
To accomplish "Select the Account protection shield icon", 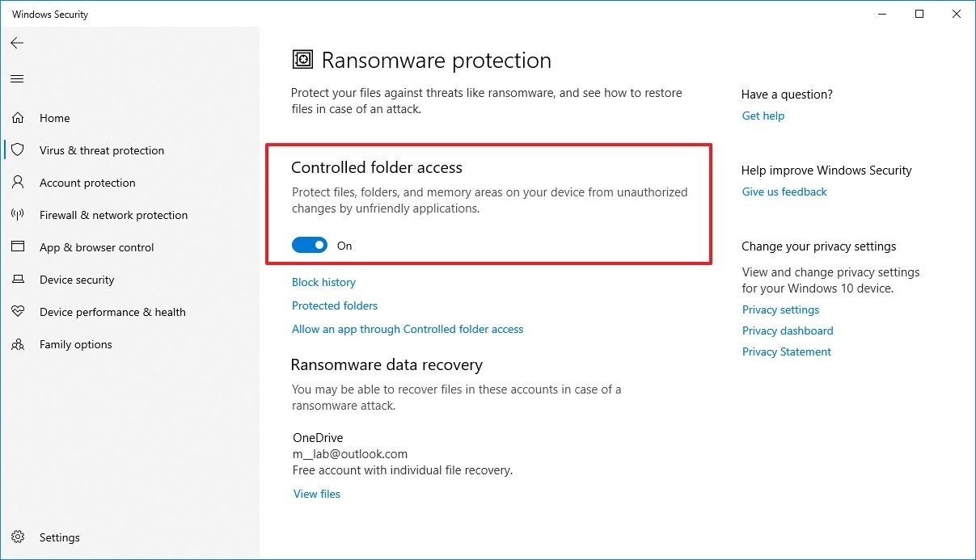I will (18, 183).
